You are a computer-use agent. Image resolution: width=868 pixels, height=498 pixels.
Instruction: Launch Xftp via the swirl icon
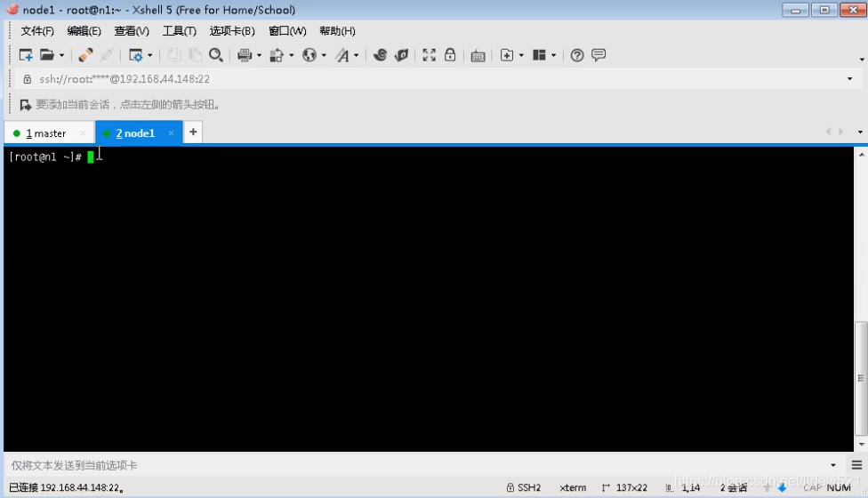coord(381,55)
